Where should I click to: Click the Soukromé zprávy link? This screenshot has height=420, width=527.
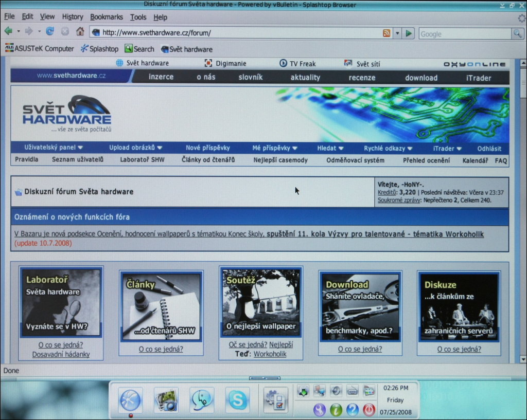pos(399,200)
